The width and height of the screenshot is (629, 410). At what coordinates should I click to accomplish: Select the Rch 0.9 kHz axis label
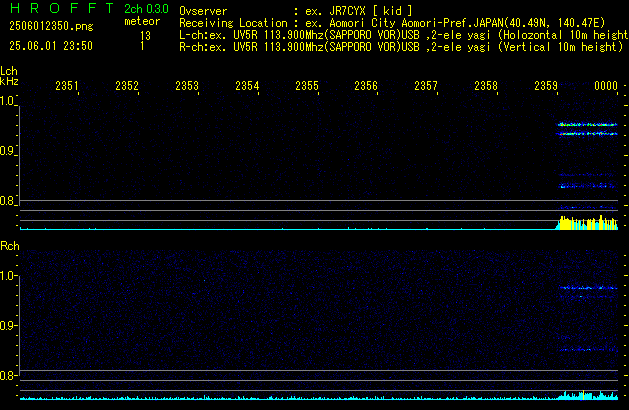point(7,326)
